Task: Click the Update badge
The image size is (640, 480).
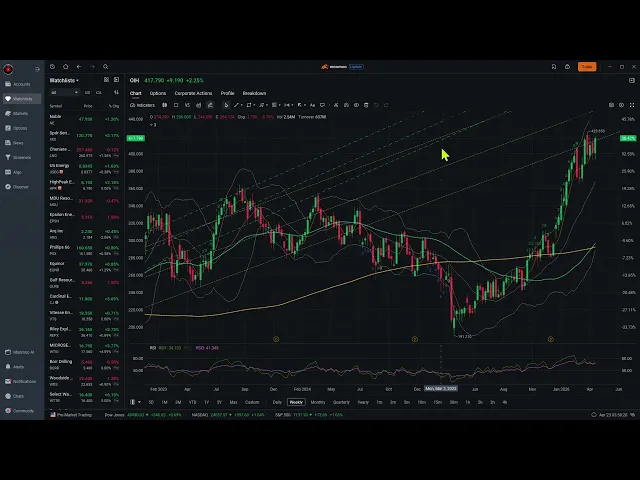Action: point(356,67)
